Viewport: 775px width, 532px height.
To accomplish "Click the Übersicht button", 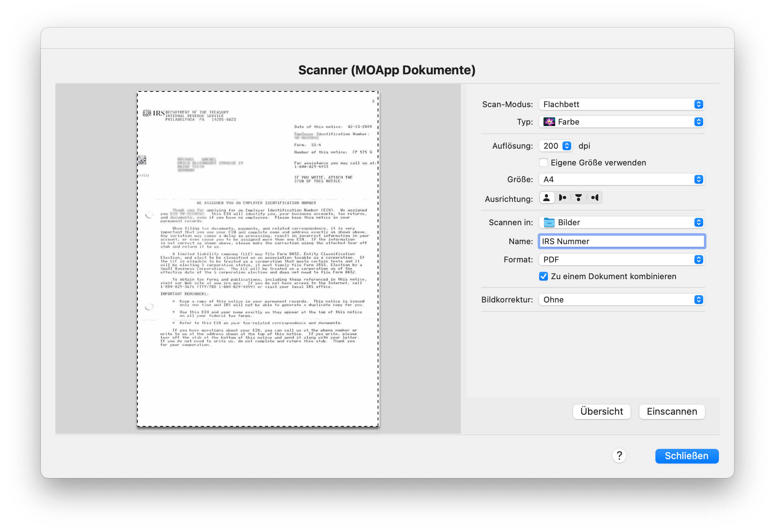I will 601,412.
